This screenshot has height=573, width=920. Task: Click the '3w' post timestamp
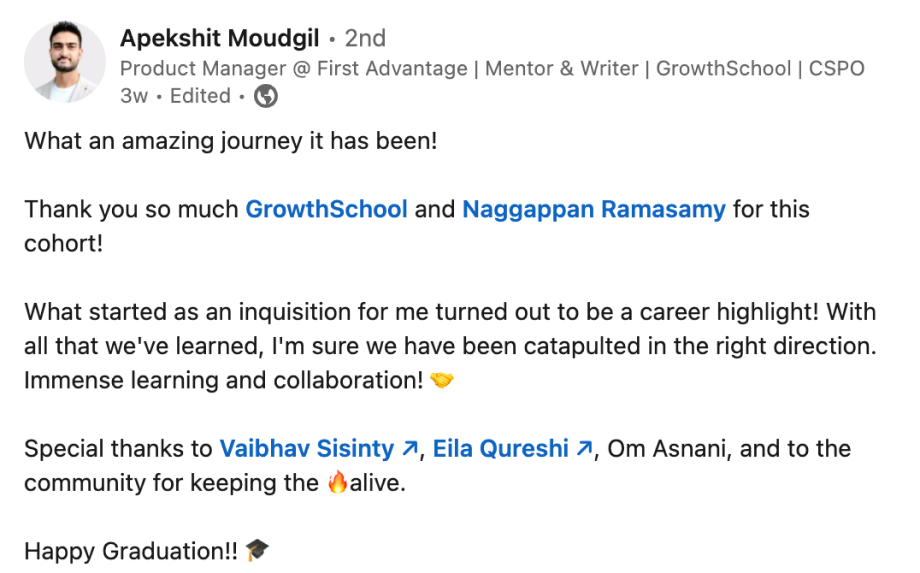(133, 97)
